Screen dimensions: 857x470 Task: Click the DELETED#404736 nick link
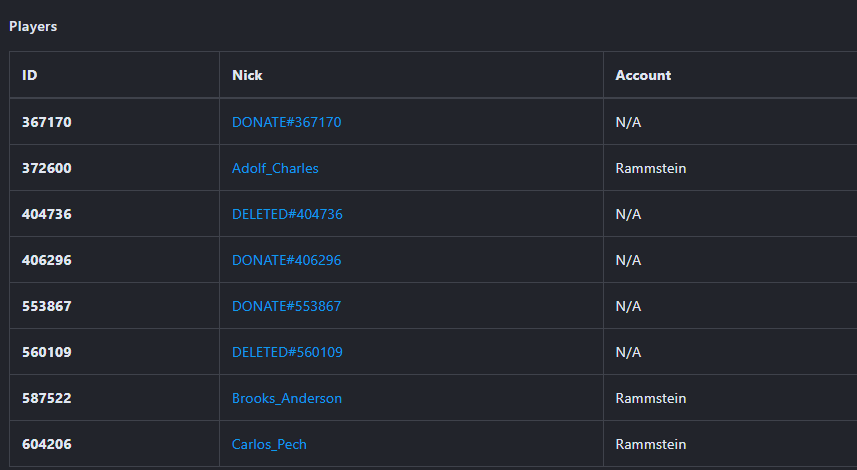pyautogui.click(x=287, y=214)
